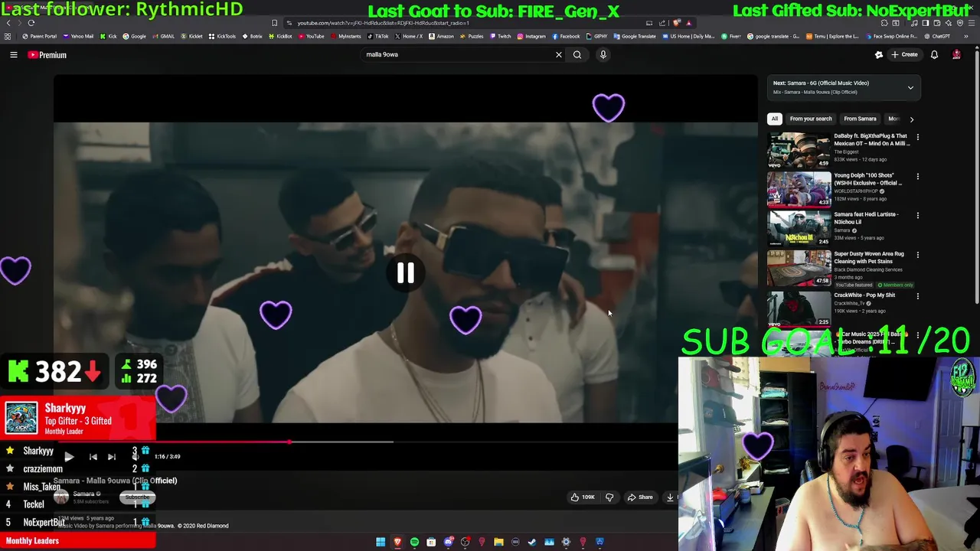This screenshot has height=551, width=980.
Task: Select the From Samara chip
Action: [x=860, y=119]
